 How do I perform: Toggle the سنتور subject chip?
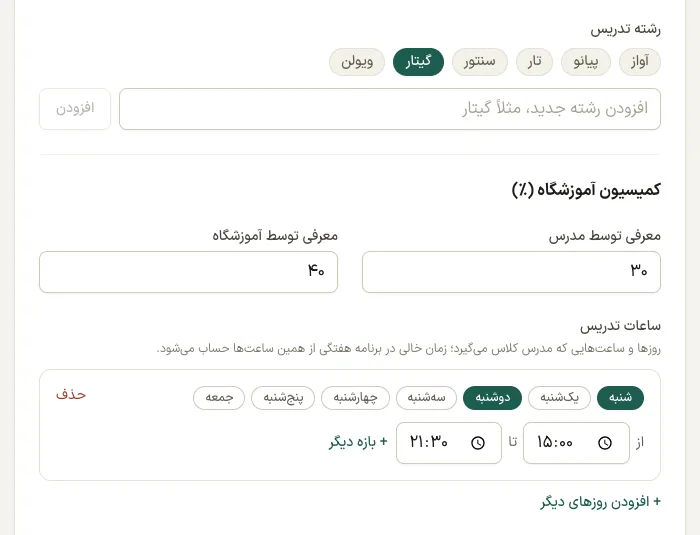point(479,62)
